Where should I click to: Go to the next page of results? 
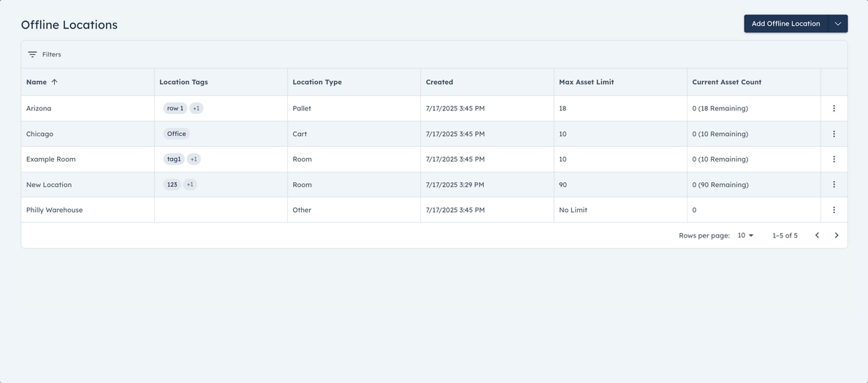point(837,235)
